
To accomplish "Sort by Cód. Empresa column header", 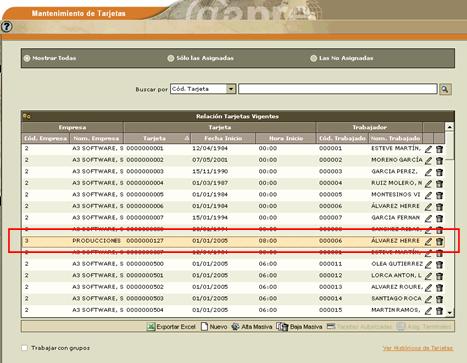I will pyautogui.click(x=45, y=138).
